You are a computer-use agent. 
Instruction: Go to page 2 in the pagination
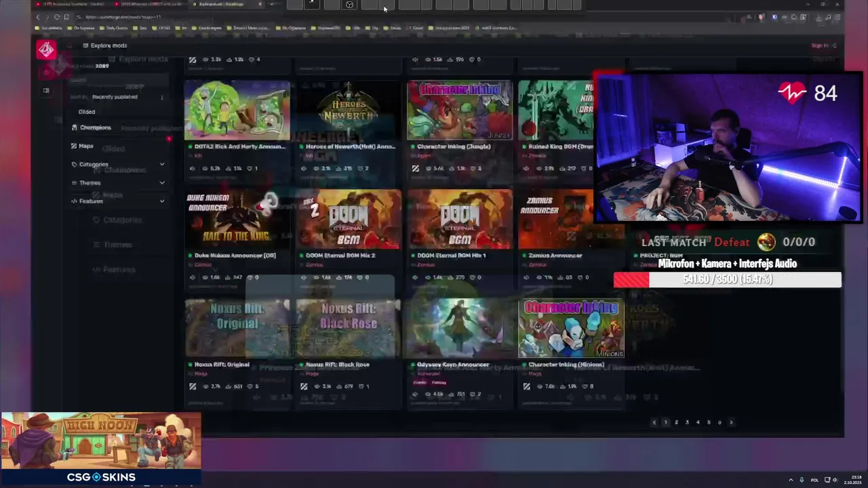click(x=676, y=422)
